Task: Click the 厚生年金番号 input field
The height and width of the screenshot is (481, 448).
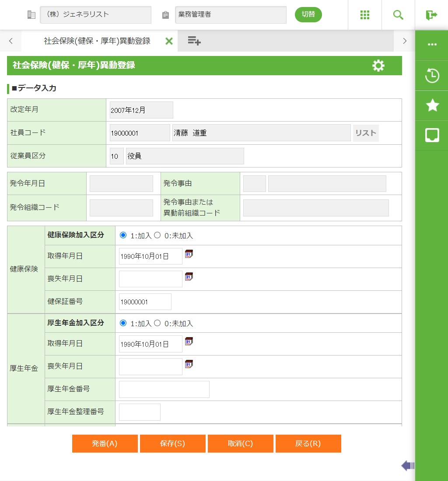Action: tap(164, 389)
